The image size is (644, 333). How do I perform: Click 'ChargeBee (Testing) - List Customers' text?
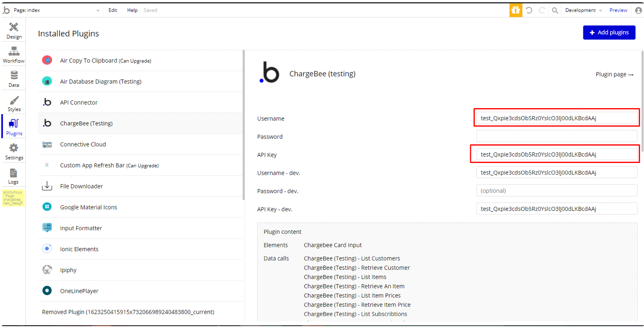click(352, 258)
